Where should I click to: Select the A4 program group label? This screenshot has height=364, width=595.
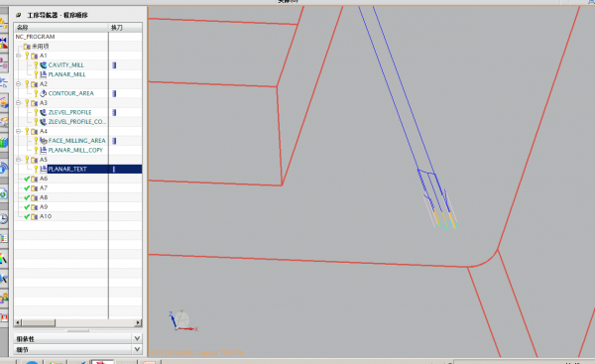(x=44, y=131)
